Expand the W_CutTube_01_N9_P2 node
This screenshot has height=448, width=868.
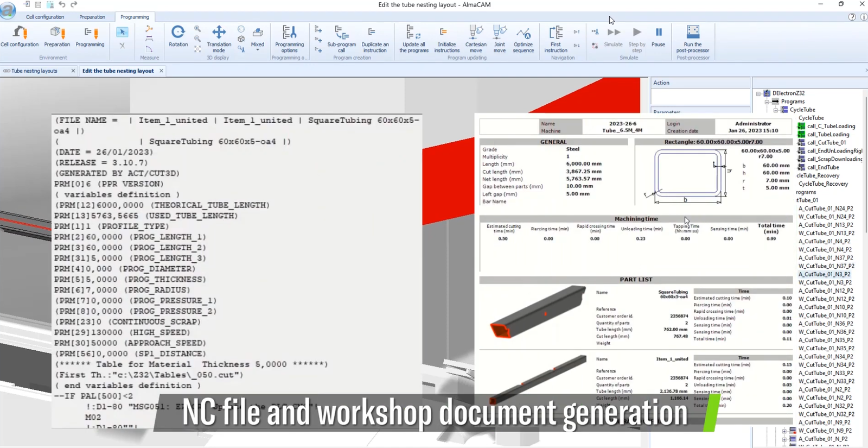tap(784, 431)
